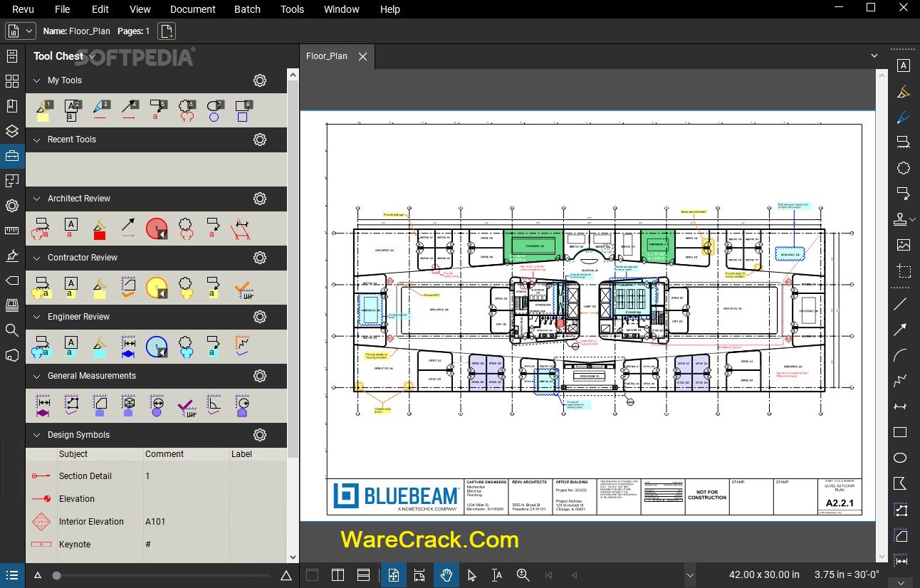Activate the Select arrow cursor tool
Image resolution: width=920 pixels, height=588 pixels.
tap(471, 574)
